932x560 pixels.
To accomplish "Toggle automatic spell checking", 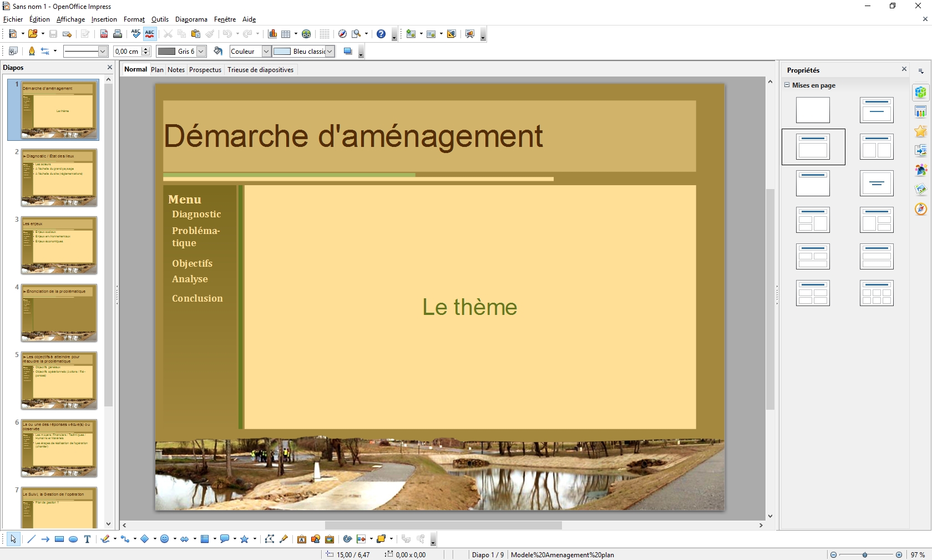I will (150, 34).
